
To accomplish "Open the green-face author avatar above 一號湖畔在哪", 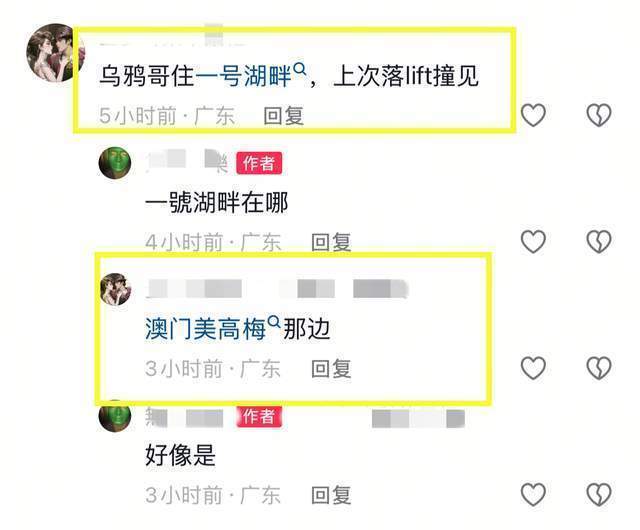I will (115, 163).
